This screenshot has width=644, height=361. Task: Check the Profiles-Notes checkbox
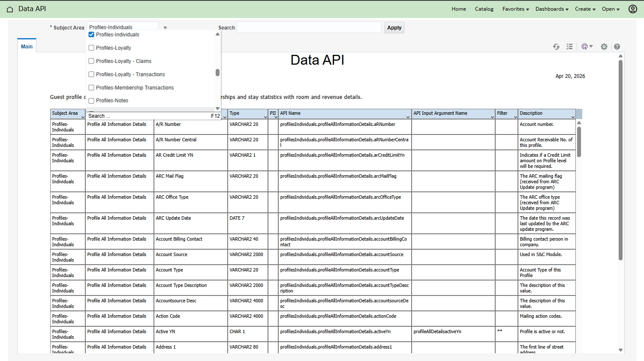pos(91,101)
